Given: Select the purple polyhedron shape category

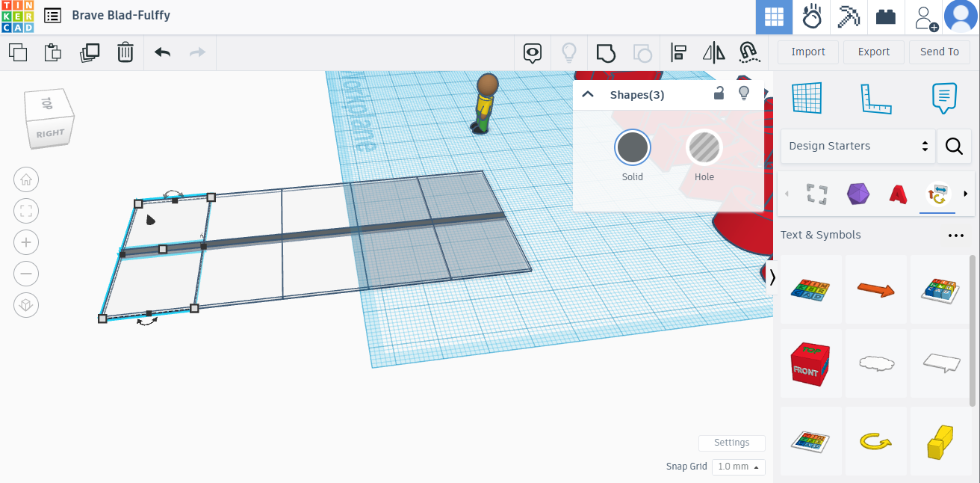Looking at the screenshot, I should click(858, 194).
